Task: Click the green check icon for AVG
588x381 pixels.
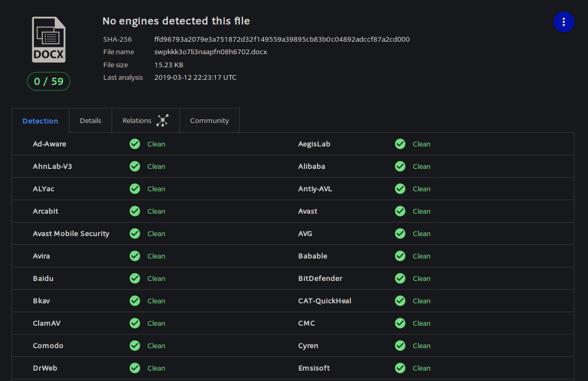Action: (400, 233)
